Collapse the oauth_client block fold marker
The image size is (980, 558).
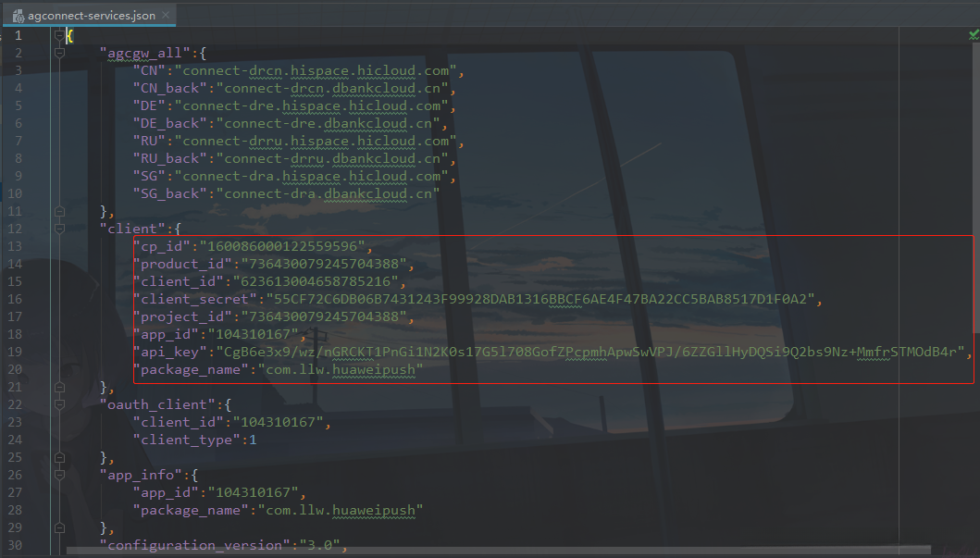tap(59, 404)
